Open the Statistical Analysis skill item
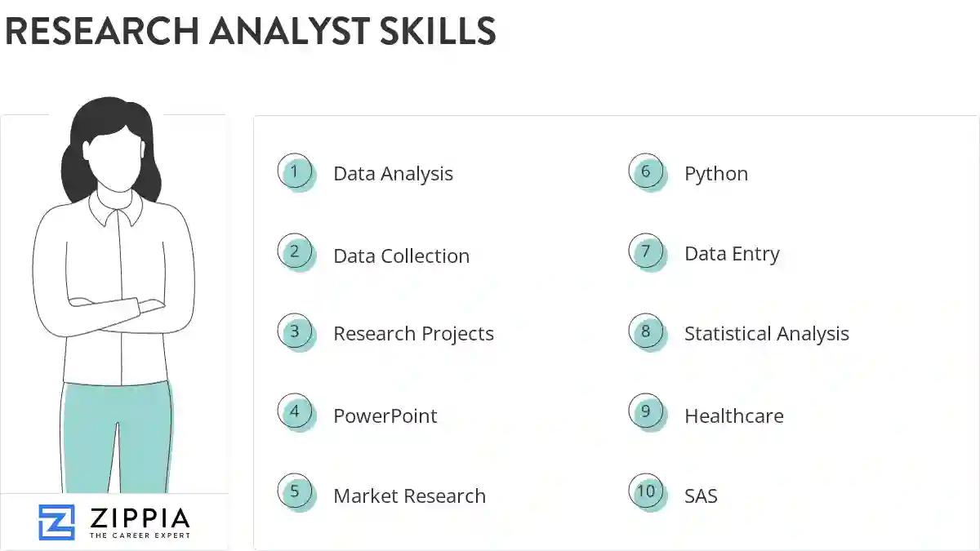Image resolution: width=980 pixels, height=551 pixels. [x=766, y=334]
